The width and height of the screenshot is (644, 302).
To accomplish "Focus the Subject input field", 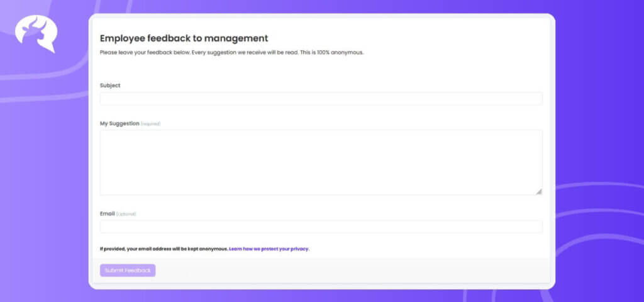I will coord(321,99).
